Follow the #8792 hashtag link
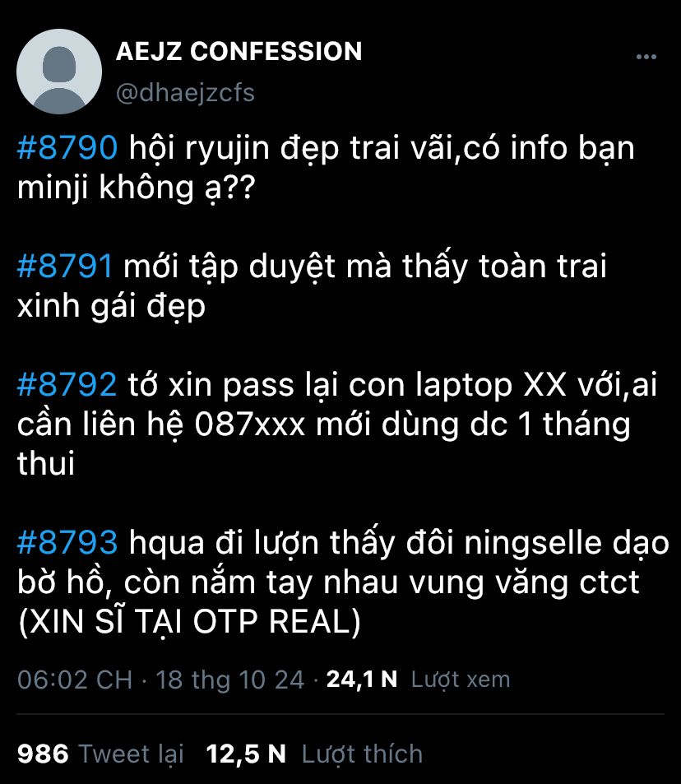The image size is (681, 784). 67,384
